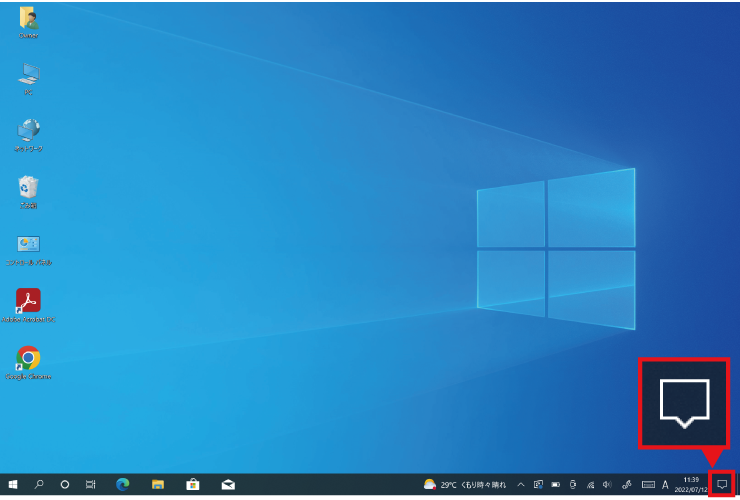The width and height of the screenshot is (740, 500).
Task: Expand hidden system tray icons chevron
Action: click(x=521, y=484)
